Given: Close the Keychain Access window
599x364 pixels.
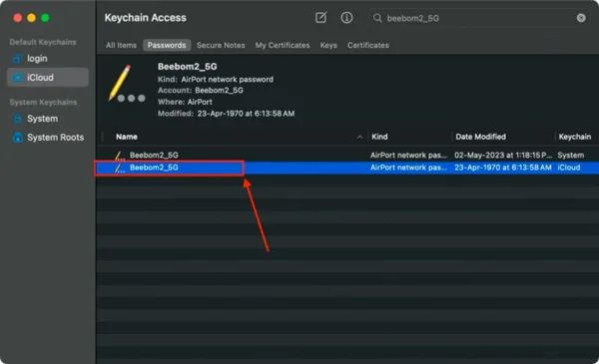Looking at the screenshot, I should (18, 18).
